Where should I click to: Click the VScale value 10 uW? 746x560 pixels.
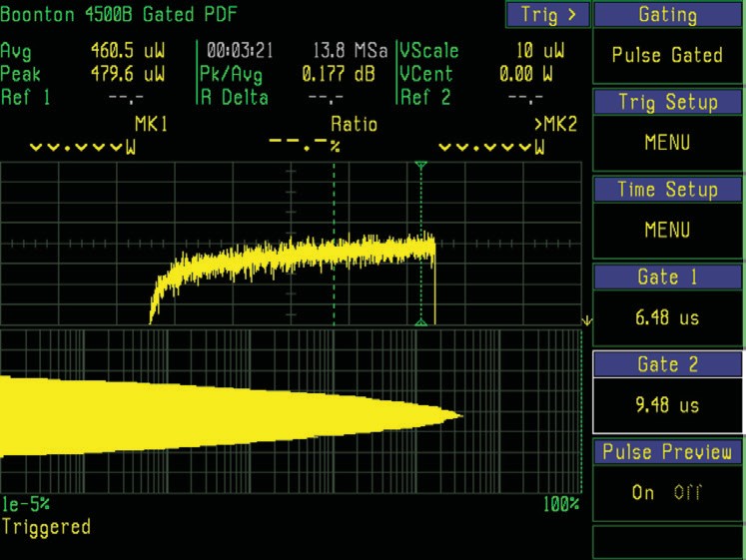tap(540, 50)
